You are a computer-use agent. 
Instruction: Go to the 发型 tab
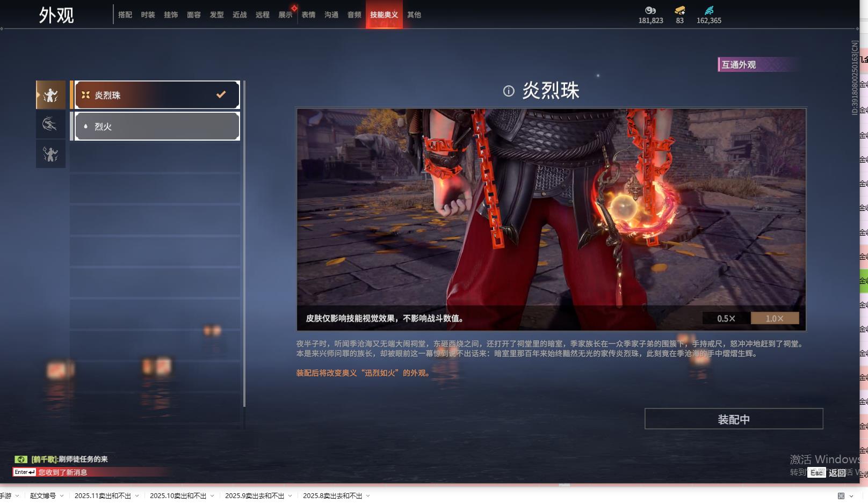click(x=217, y=15)
